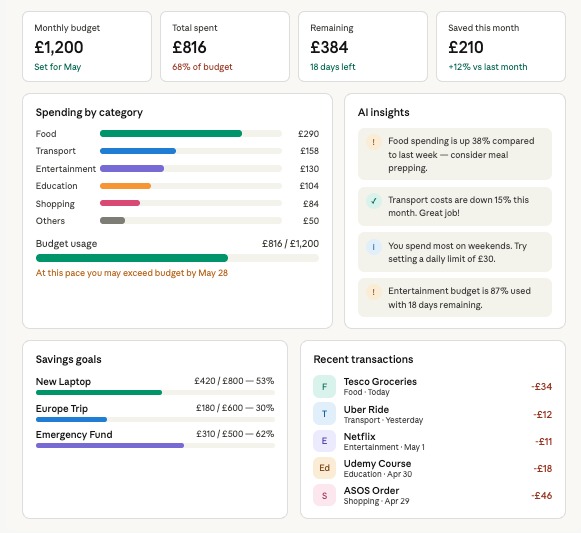Open the Total spent £816 card
The height and width of the screenshot is (533, 581).
(225, 46)
